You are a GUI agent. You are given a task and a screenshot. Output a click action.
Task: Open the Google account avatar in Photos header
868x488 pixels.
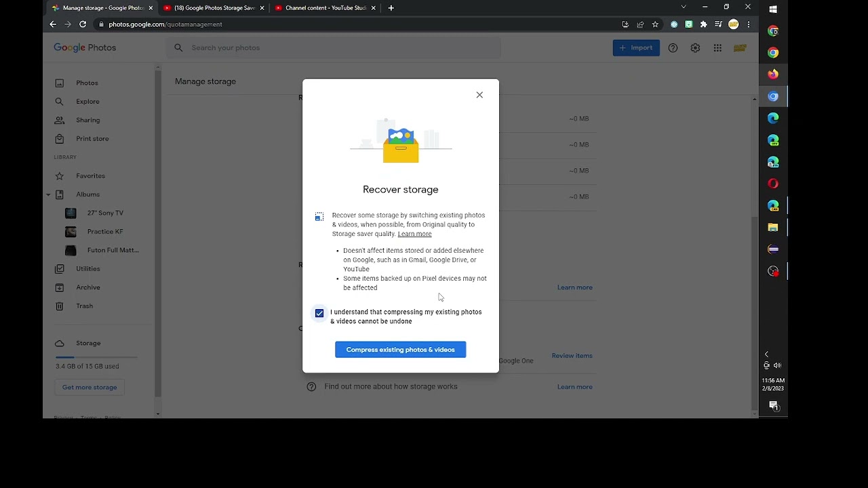[x=740, y=48]
